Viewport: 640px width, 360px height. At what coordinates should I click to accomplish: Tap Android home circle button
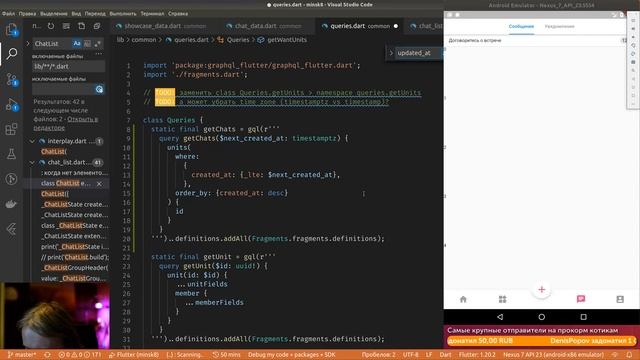pyautogui.click(x=542, y=317)
